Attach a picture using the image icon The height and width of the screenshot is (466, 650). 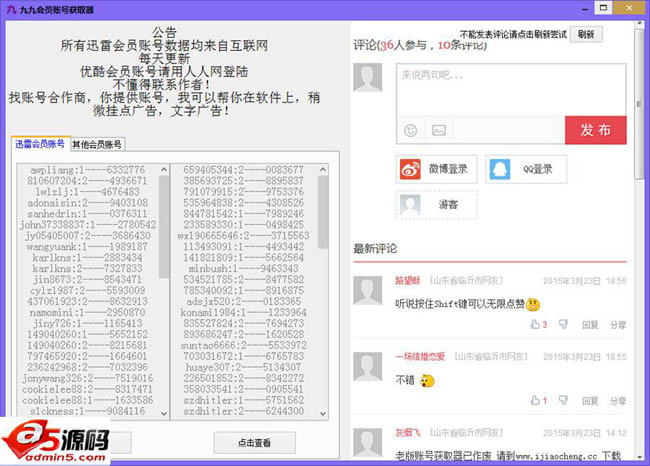[439, 130]
